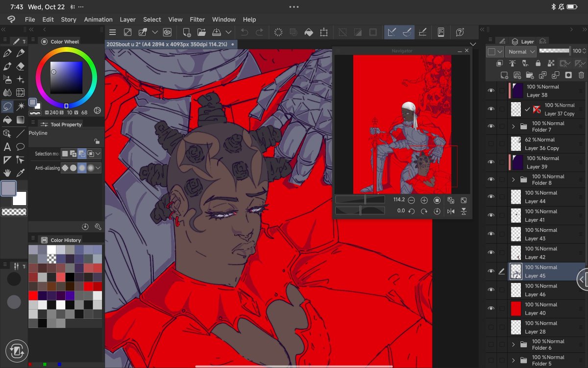Open dropdown arrow next to Save icon

(x=228, y=32)
